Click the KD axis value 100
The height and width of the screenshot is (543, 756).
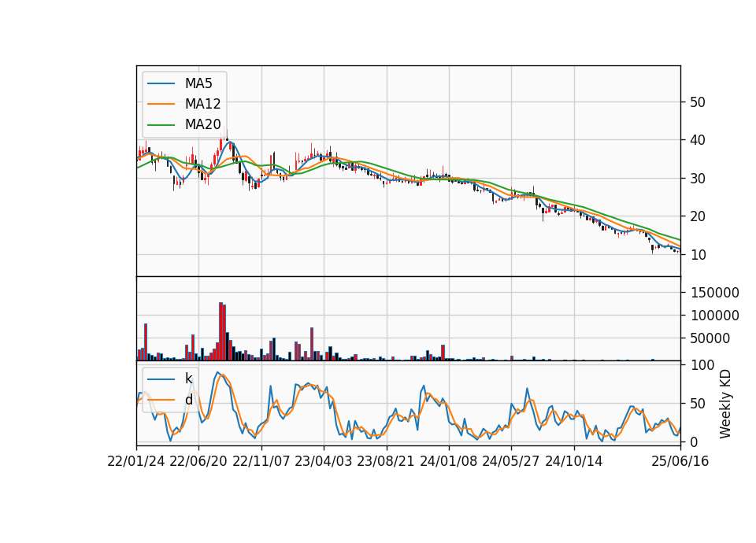click(702, 365)
